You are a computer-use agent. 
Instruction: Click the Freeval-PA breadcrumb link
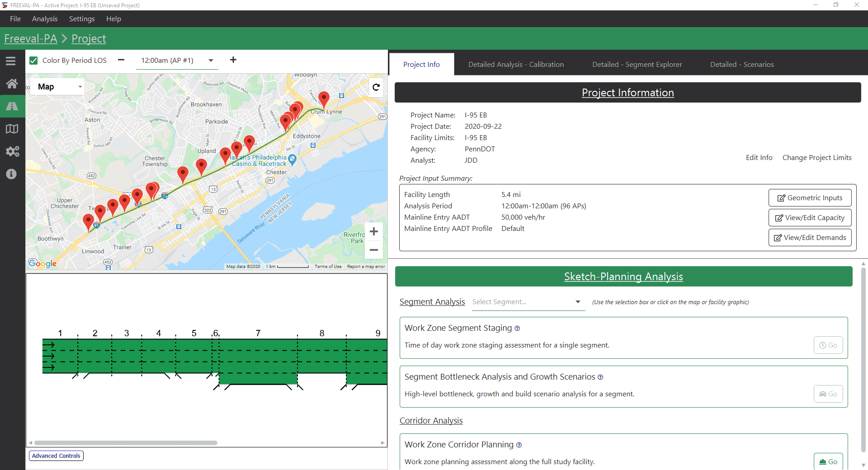pyautogui.click(x=31, y=39)
